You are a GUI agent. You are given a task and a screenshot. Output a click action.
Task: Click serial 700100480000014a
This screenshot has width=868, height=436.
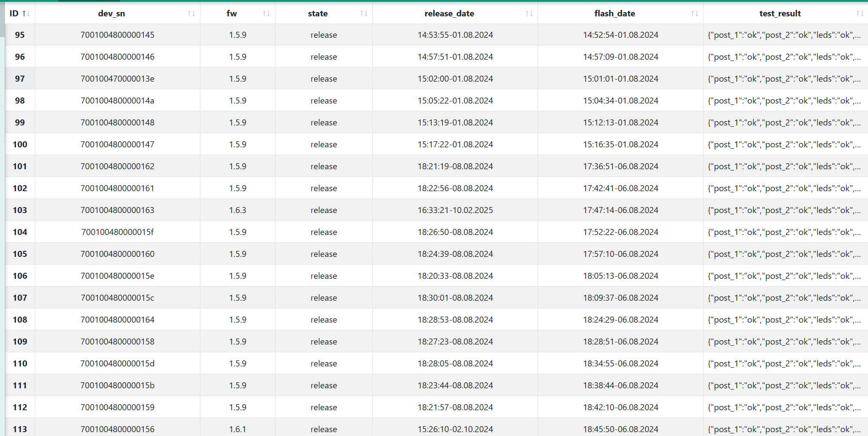pyautogui.click(x=118, y=101)
